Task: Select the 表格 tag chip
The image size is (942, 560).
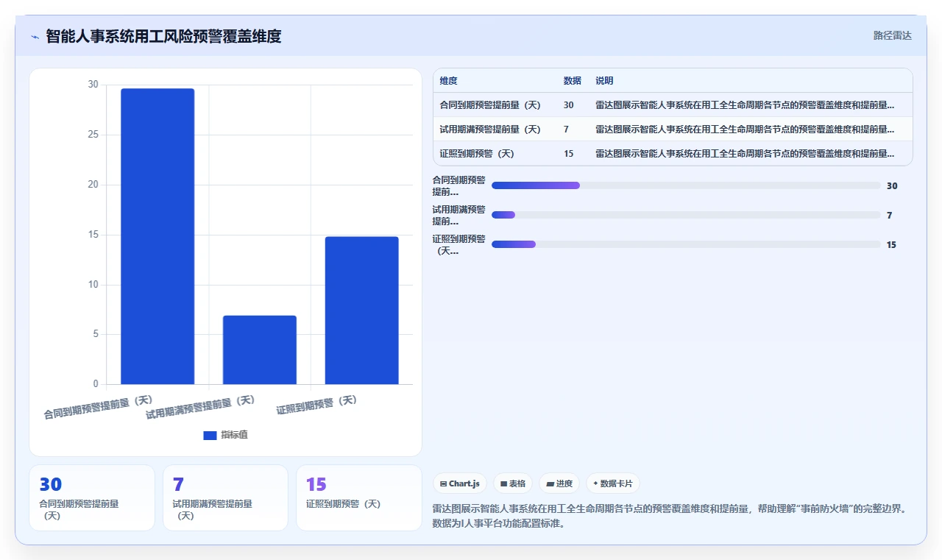Action: 513,483
